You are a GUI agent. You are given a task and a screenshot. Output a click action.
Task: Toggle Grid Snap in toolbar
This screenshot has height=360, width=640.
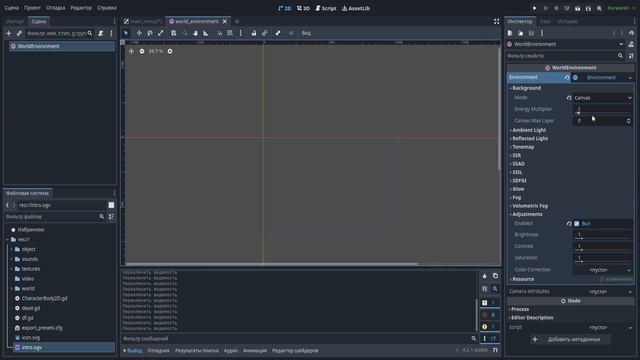point(230,33)
